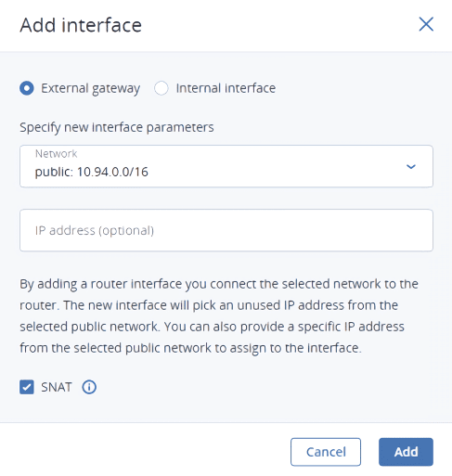Click the Network field caption
Screen dimensions: 452x476
click(x=56, y=154)
